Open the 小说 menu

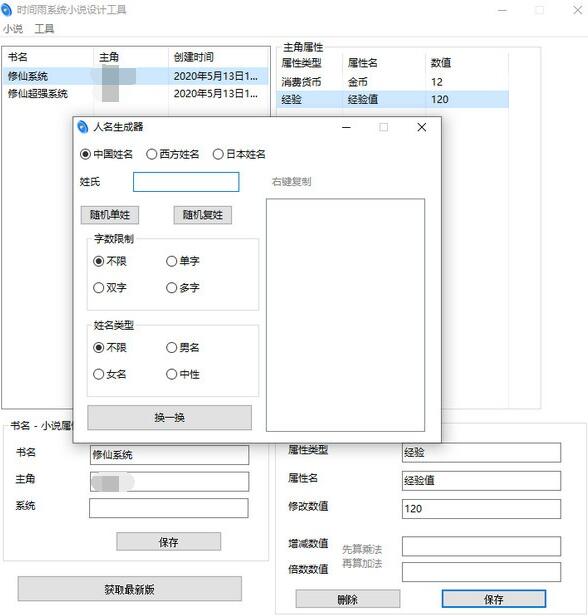(x=13, y=29)
